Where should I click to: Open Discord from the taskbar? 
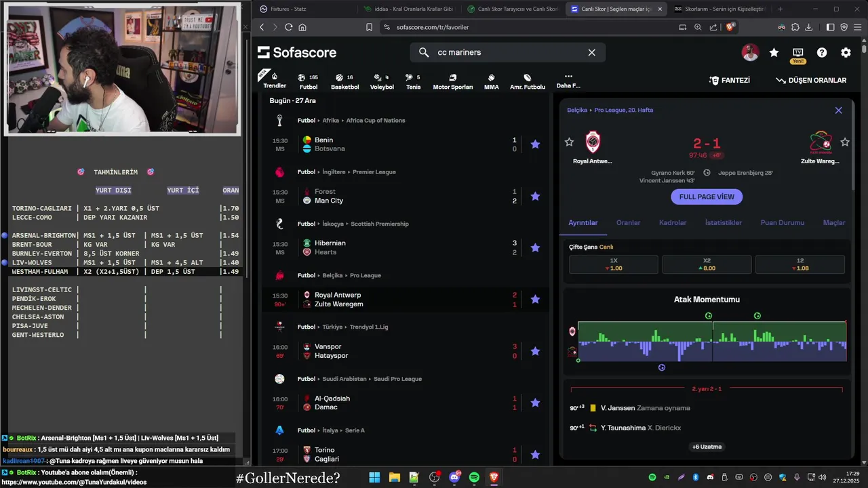(x=454, y=477)
